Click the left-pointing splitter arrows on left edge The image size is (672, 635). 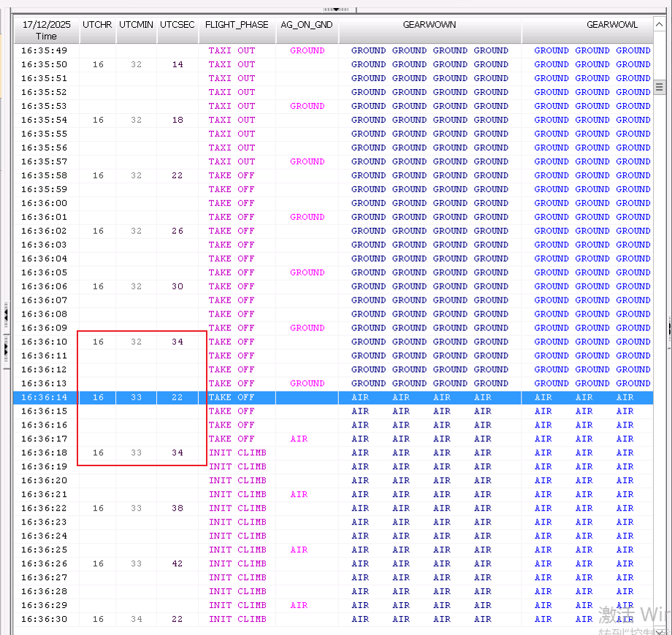click(x=6, y=316)
